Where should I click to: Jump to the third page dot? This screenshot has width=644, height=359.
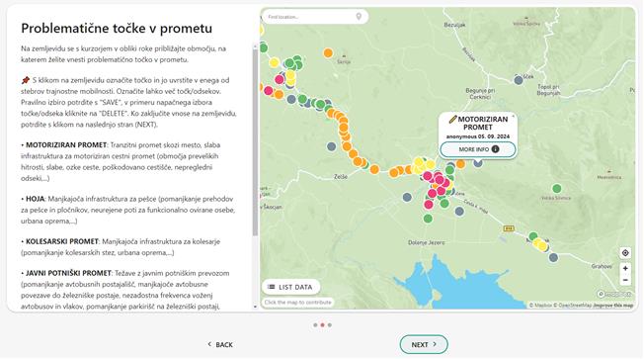point(329,324)
